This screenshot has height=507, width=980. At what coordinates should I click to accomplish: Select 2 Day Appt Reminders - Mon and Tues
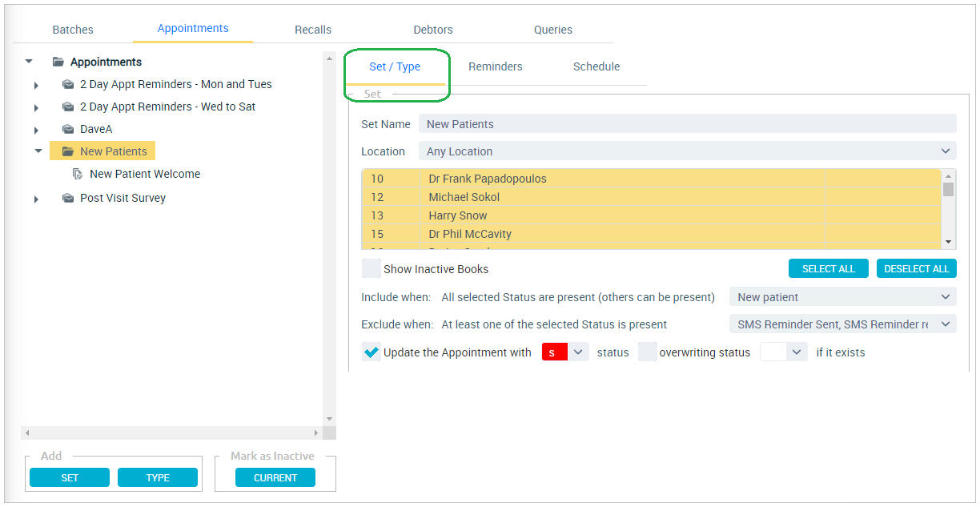(175, 84)
